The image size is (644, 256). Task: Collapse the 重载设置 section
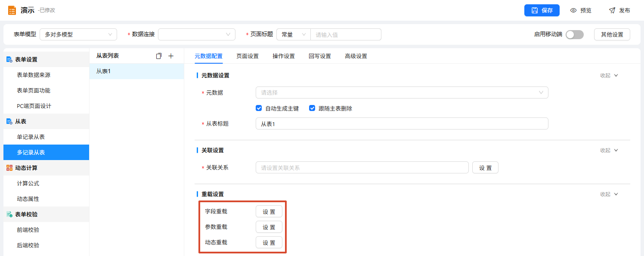[609, 194]
